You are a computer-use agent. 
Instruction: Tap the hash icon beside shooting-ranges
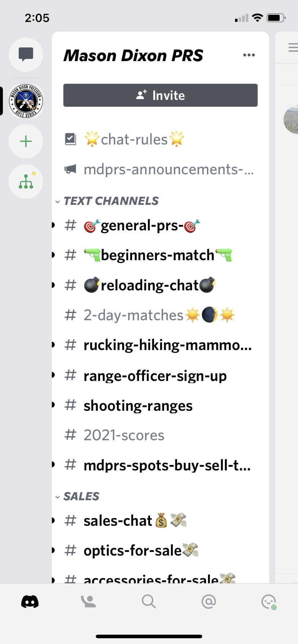pos(70,405)
